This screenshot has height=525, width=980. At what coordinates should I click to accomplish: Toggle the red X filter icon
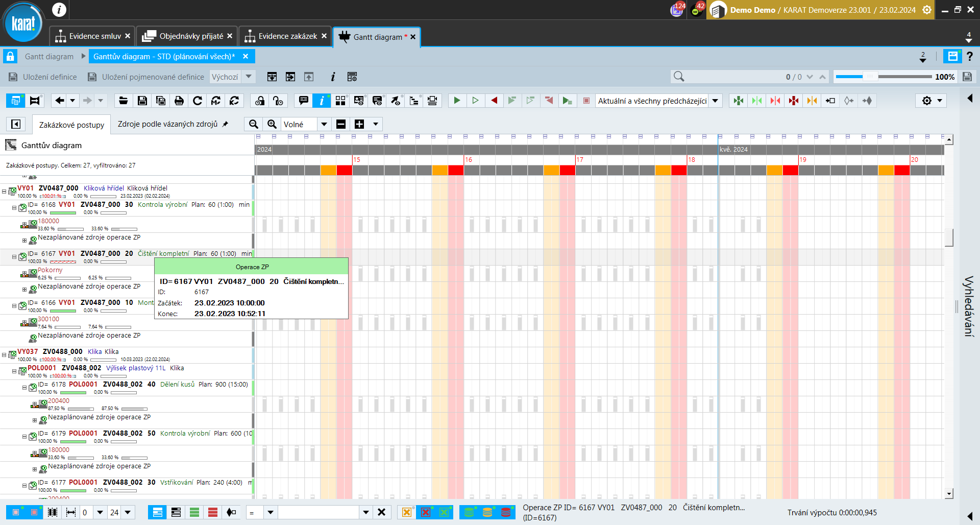tap(425, 512)
